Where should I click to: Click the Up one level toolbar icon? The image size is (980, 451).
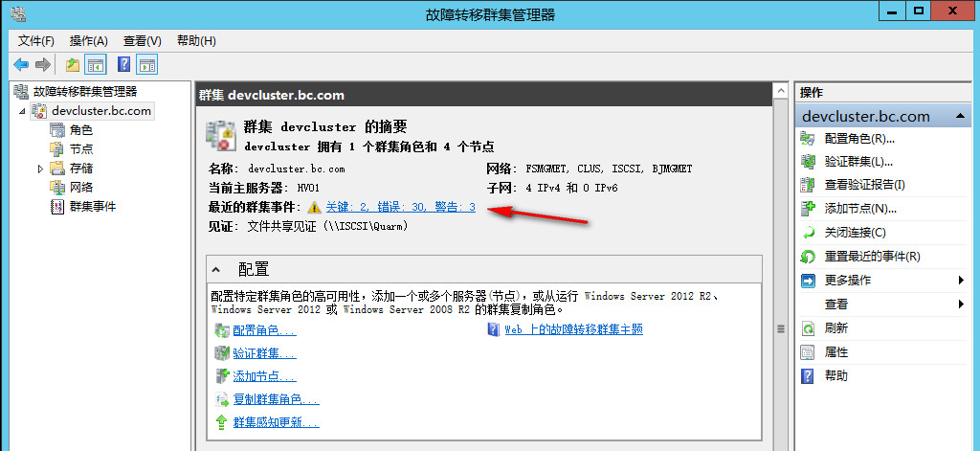[73, 64]
